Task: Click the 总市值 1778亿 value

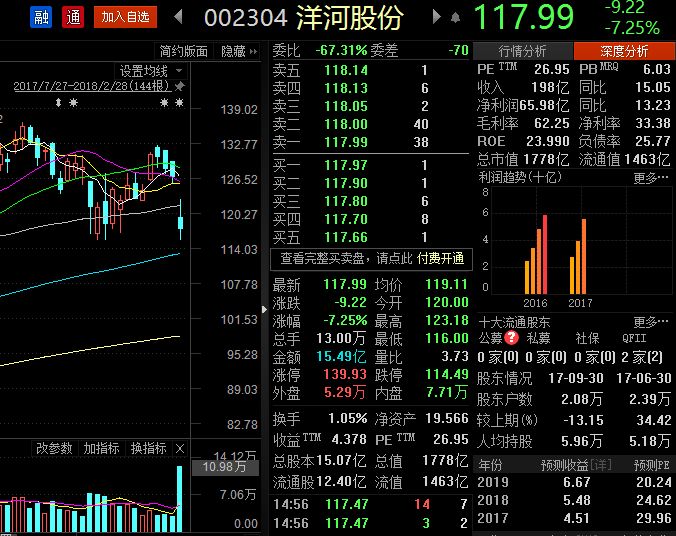Action: pos(546,160)
